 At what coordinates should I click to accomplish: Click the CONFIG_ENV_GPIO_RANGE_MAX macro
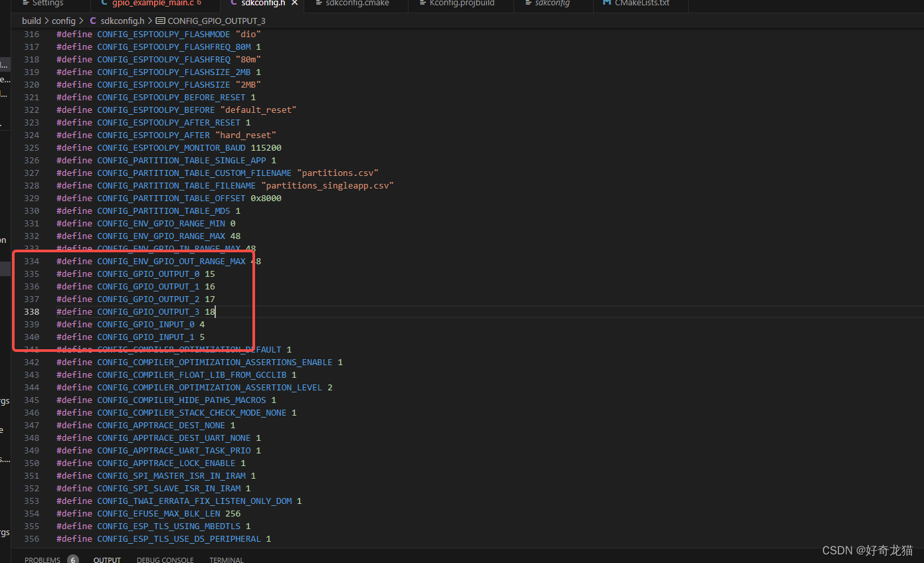[x=161, y=236]
